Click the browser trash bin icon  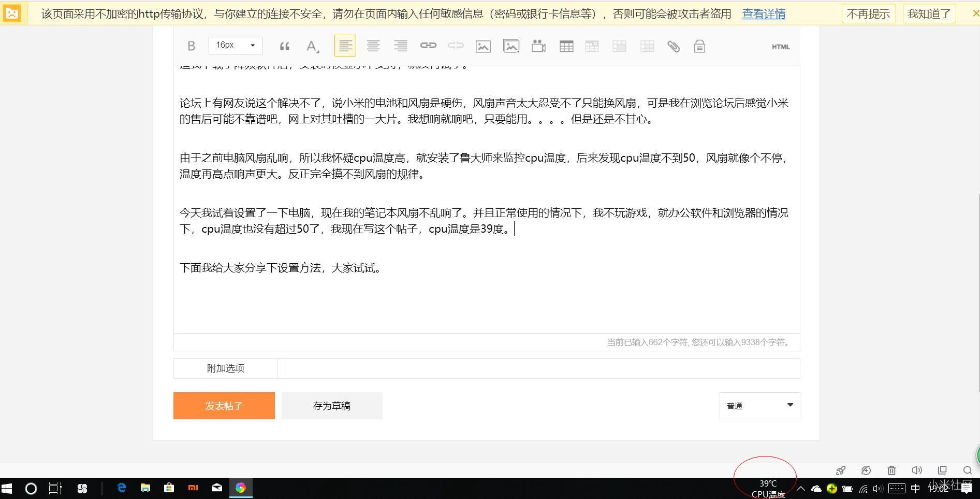tap(891, 471)
